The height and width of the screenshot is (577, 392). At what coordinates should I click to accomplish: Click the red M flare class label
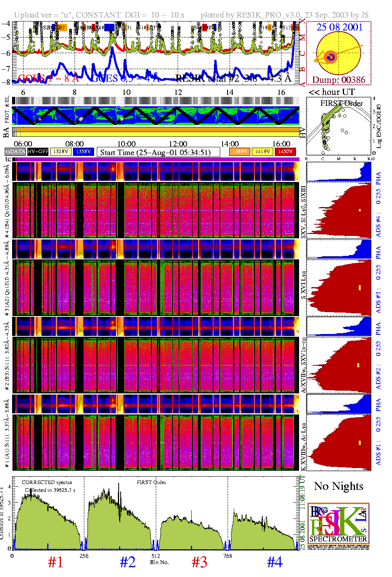pyautogui.click(x=303, y=38)
